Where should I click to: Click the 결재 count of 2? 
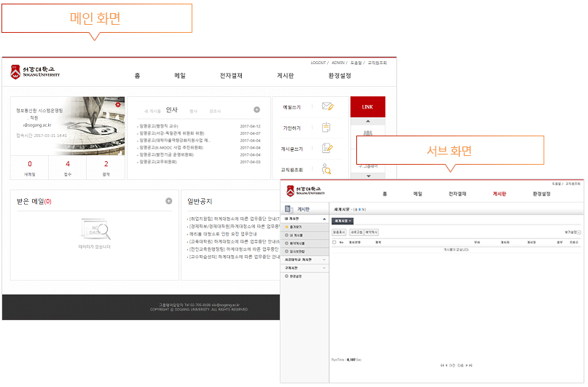coord(106,164)
